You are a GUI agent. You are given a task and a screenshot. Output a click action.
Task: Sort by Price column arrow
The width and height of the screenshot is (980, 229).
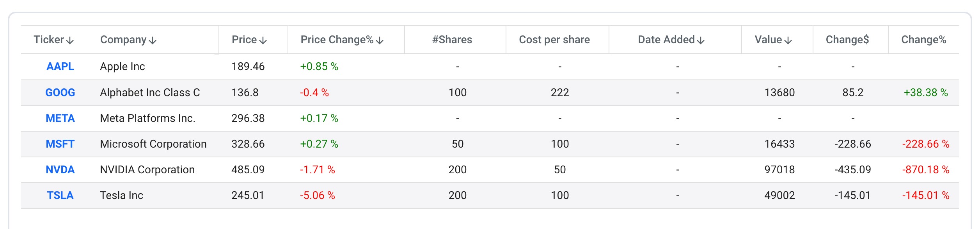pyautogui.click(x=263, y=41)
